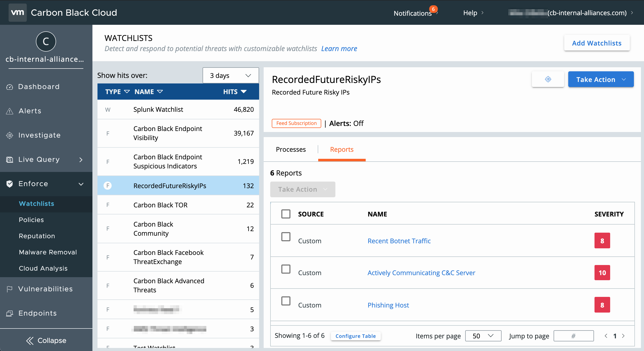Expand the blue Take Action dropdown
The width and height of the screenshot is (644, 351).
(x=601, y=79)
